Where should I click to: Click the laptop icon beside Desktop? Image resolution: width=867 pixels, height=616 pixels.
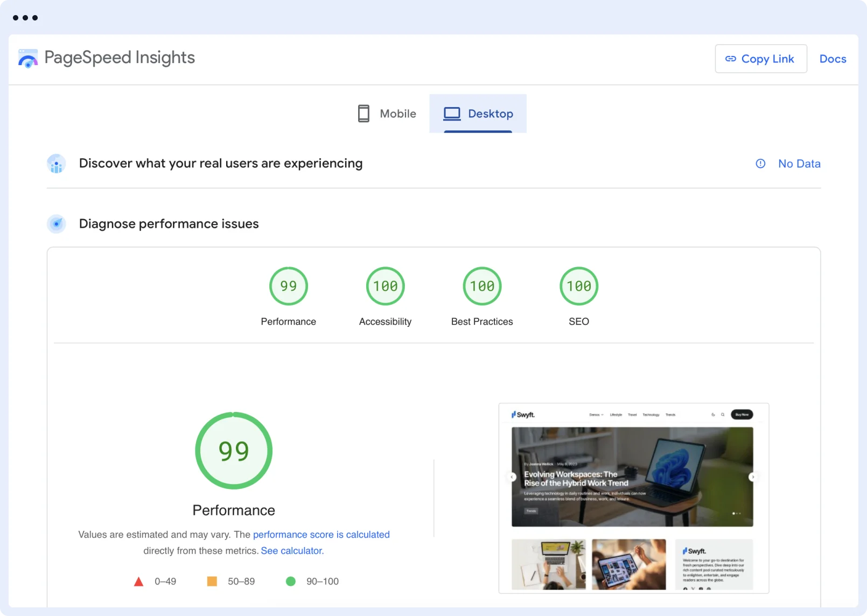(x=452, y=114)
